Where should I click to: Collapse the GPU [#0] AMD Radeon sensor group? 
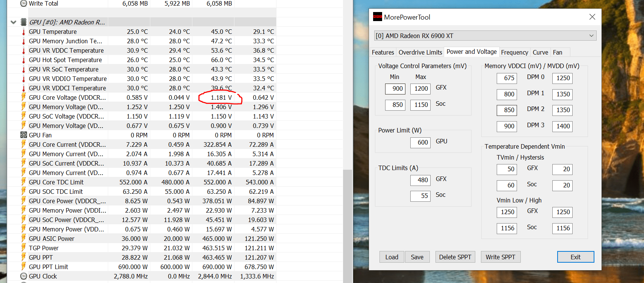(x=14, y=22)
